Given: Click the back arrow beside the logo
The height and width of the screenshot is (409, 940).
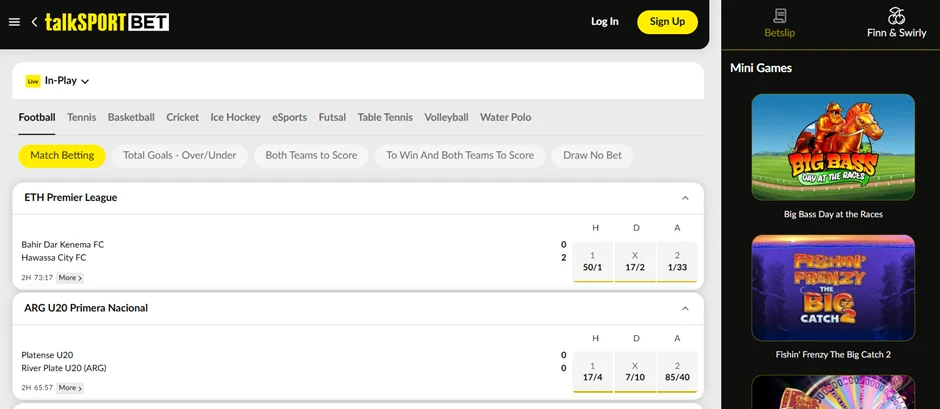Looking at the screenshot, I should 34,22.
